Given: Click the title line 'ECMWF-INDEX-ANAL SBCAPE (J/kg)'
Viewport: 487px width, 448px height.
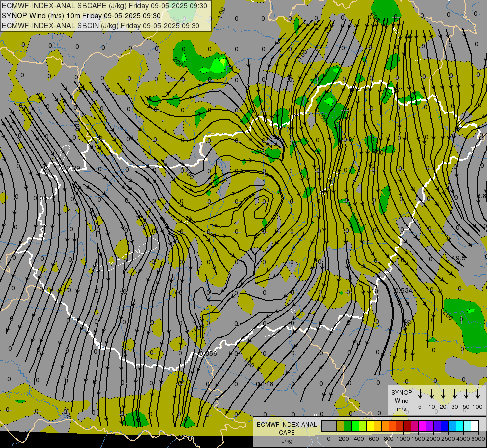Looking at the screenshot, I should point(65,6).
